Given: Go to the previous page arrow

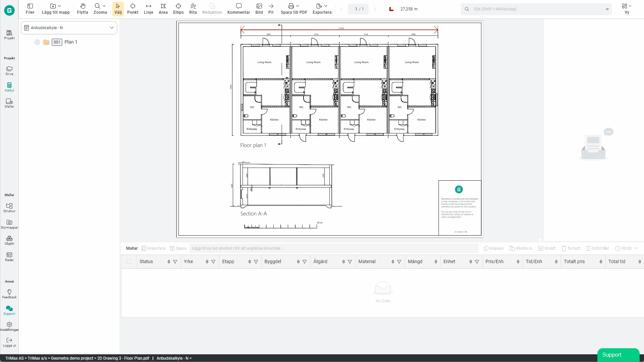Looking at the screenshot, I should coord(341,9).
